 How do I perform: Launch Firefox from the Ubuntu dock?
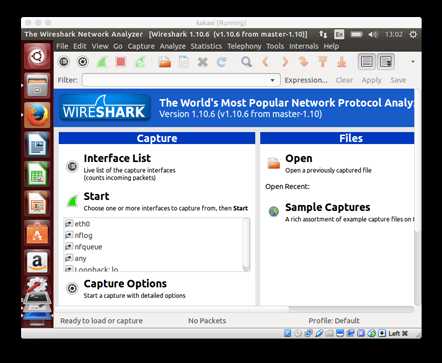click(37, 115)
